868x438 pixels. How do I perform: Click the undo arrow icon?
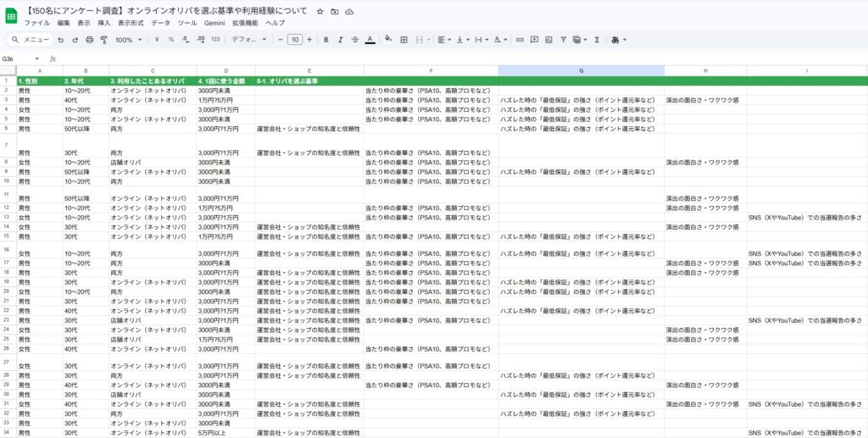click(x=60, y=40)
